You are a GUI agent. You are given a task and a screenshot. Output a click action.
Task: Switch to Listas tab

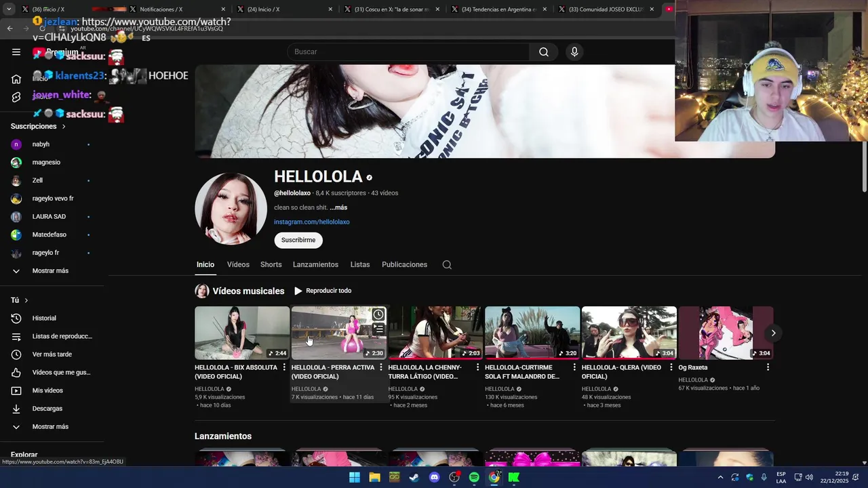pos(360,264)
